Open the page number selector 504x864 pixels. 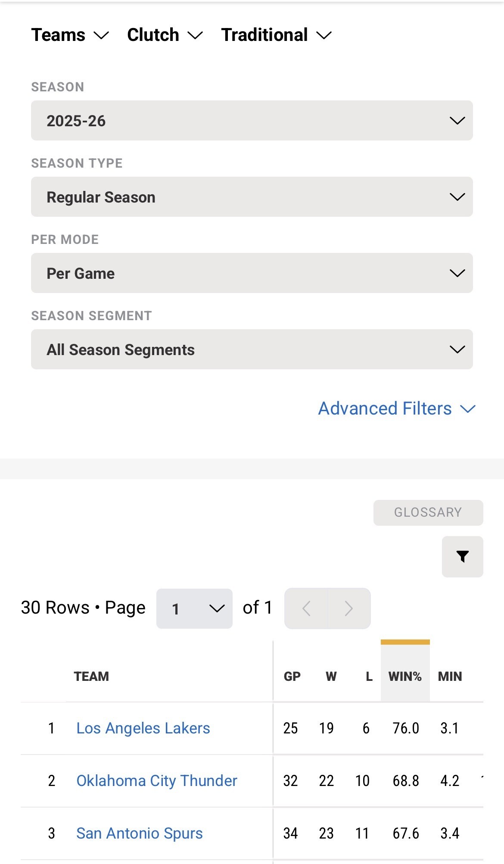point(194,608)
